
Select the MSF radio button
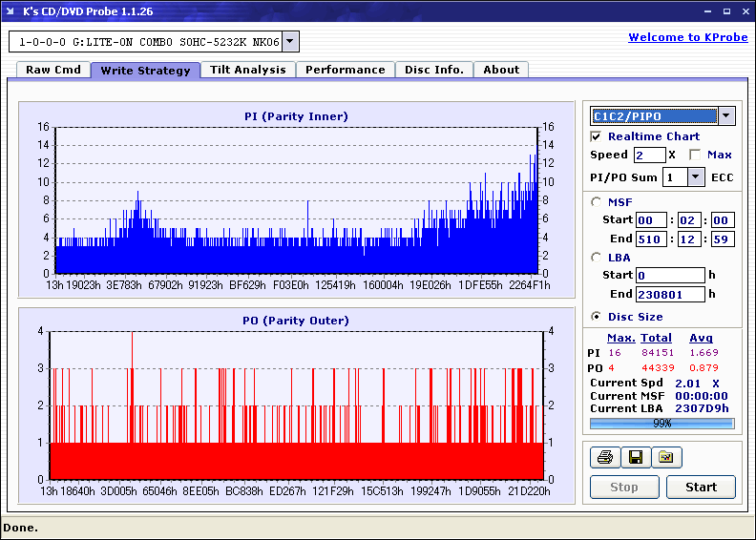coord(597,201)
